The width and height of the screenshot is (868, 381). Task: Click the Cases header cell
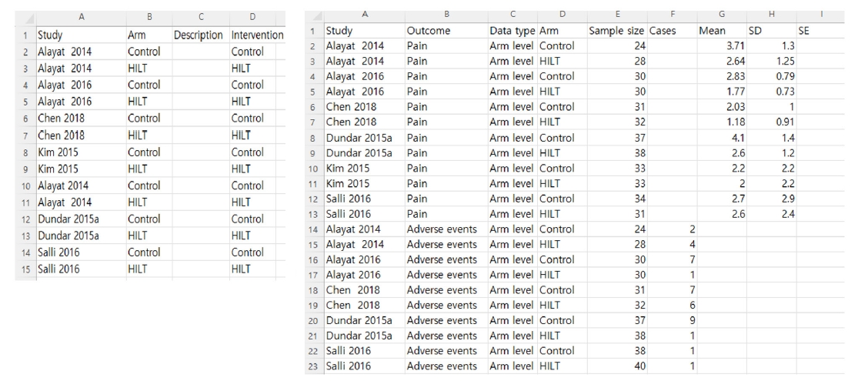click(672, 31)
